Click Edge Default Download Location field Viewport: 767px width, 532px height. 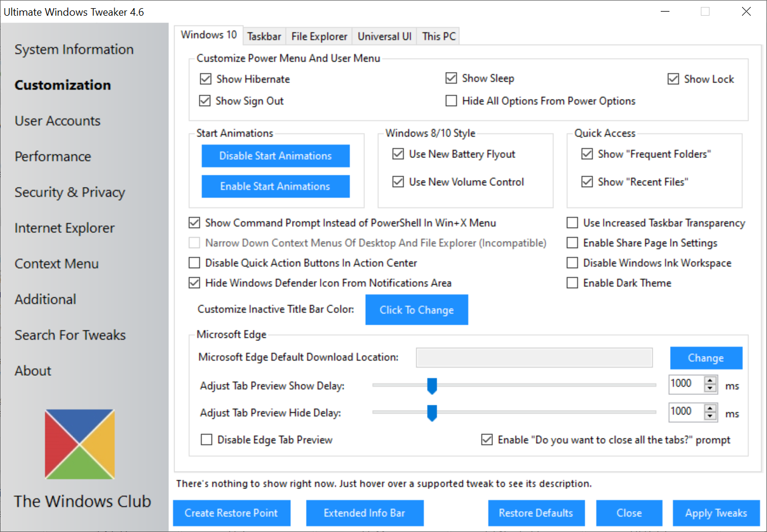534,358
